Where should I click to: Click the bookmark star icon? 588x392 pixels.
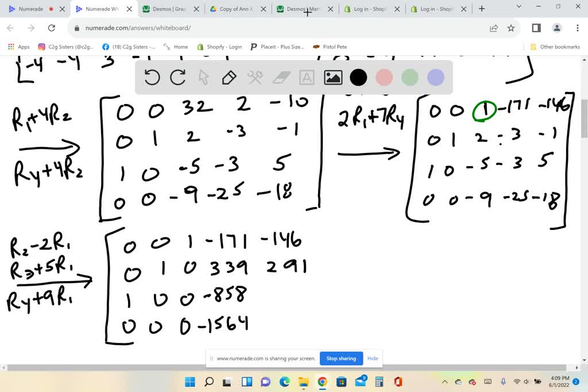click(x=511, y=28)
